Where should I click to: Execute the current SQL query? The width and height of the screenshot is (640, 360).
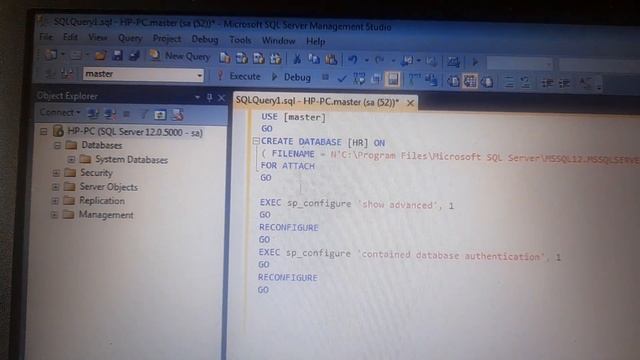(x=239, y=76)
